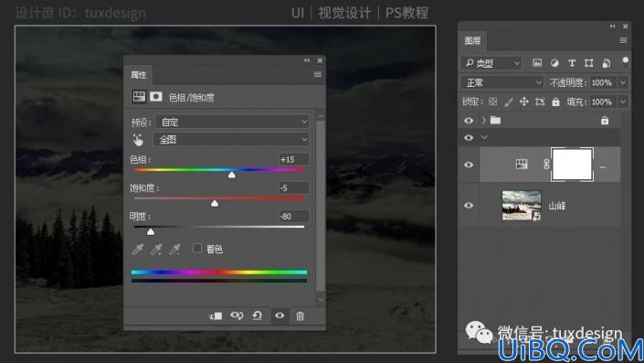
Task: Click the 山峰 layer name
Action: pyautogui.click(x=557, y=206)
